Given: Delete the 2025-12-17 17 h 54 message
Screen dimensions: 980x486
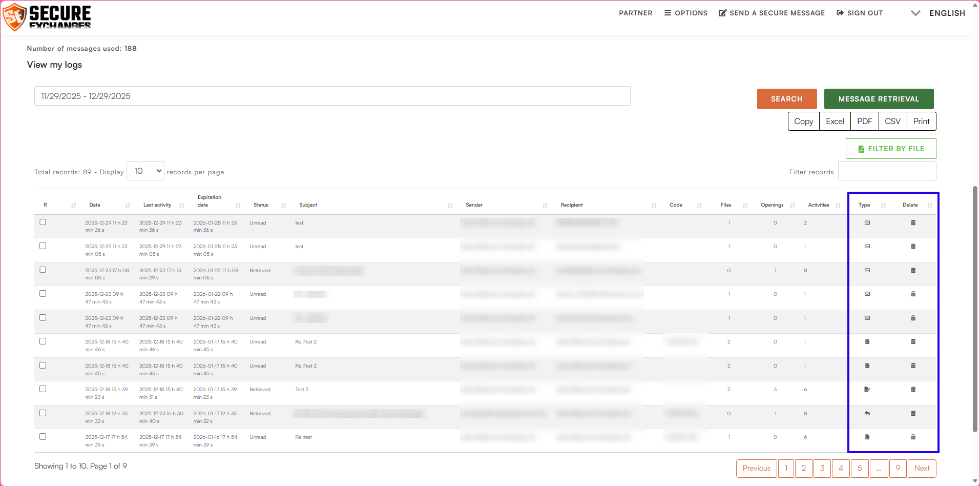Looking at the screenshot, I should point(913,437).
